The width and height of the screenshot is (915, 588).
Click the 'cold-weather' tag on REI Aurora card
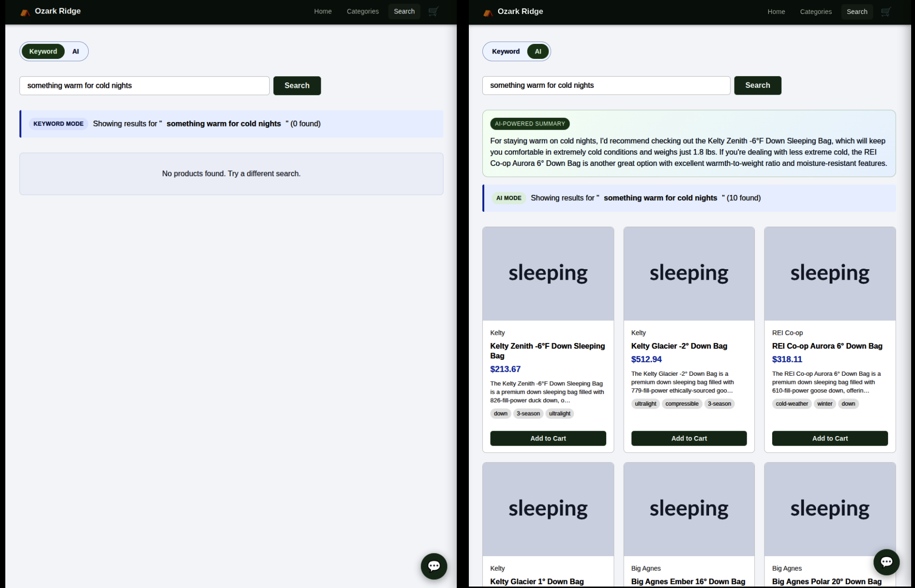792,404
